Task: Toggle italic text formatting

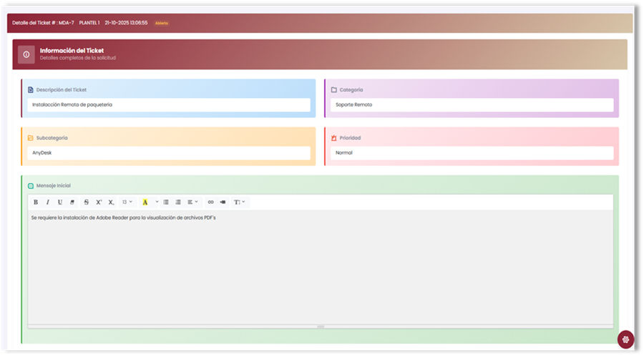Action: click(48, 202)
